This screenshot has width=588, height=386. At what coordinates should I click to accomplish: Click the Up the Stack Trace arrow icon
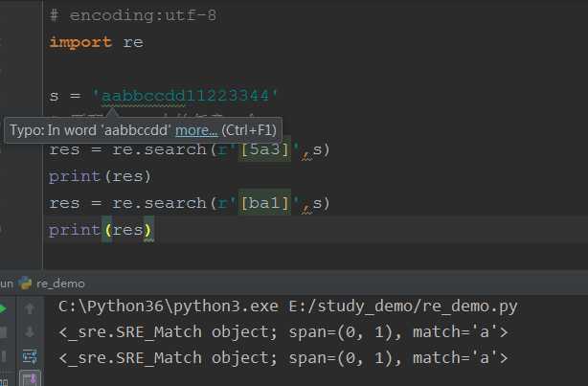(x=30, y=308)
